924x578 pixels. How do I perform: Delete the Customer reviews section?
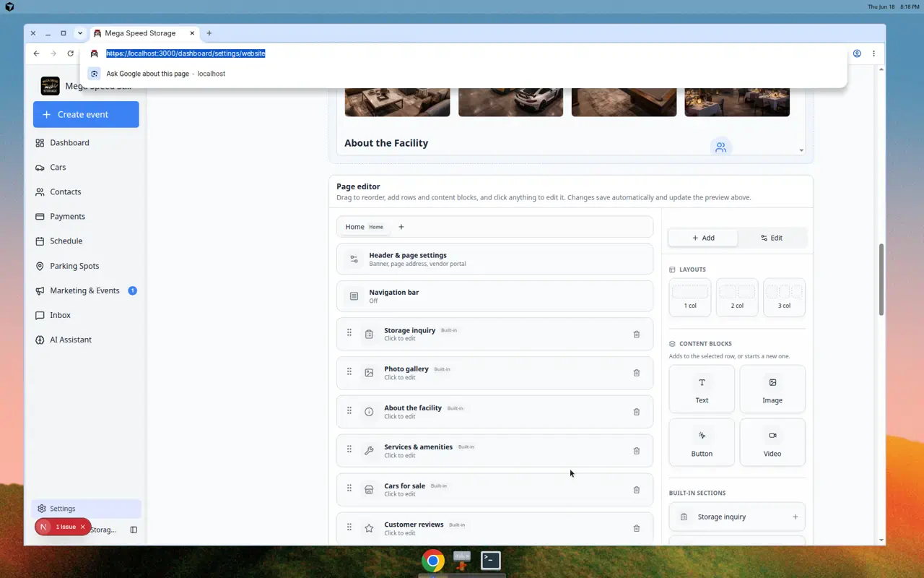[636, 528]
